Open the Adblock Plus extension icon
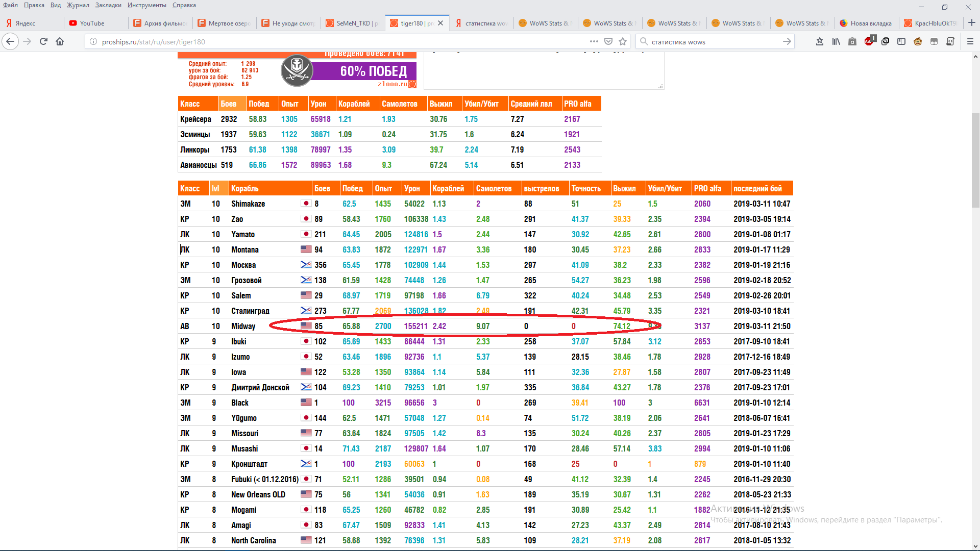Viewport: 980px width, 551px height. click(869, 41)
